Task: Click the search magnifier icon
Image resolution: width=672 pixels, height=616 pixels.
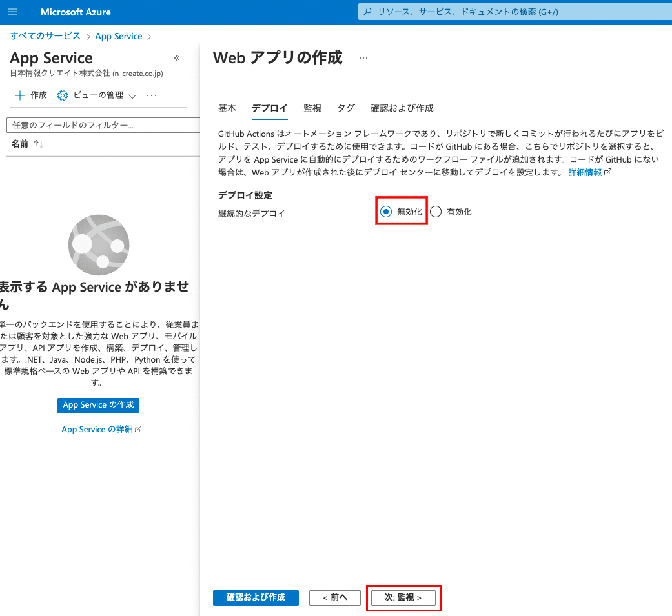Action: point(367,12)
